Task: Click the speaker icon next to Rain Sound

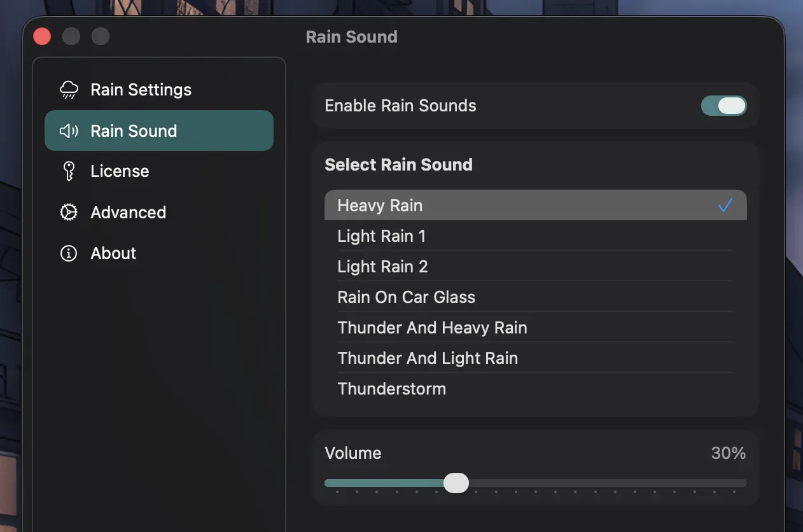Action: pos(68,130)
